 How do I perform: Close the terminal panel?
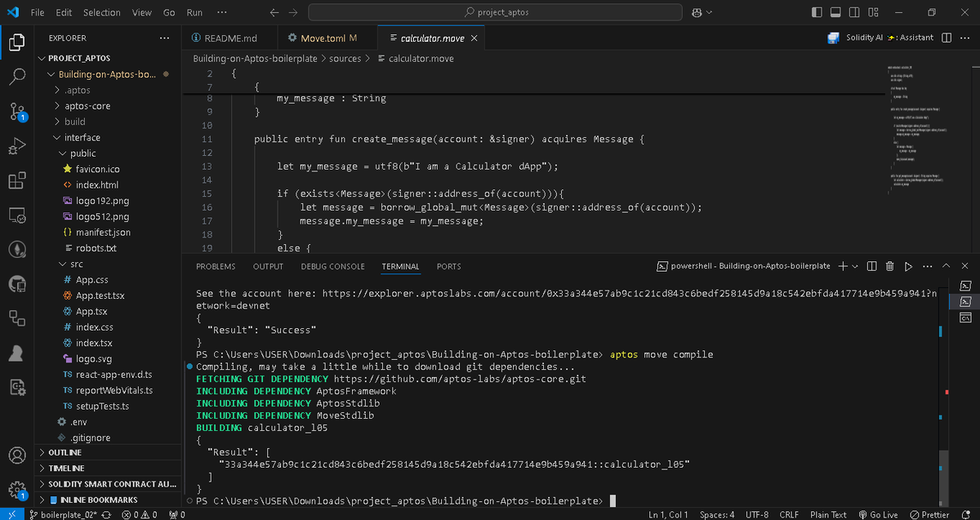coord(964,266)
